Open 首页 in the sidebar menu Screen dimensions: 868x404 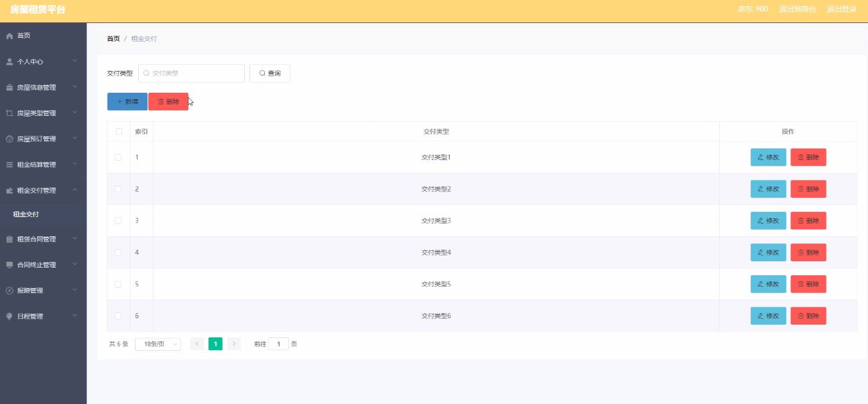(43, 36)
